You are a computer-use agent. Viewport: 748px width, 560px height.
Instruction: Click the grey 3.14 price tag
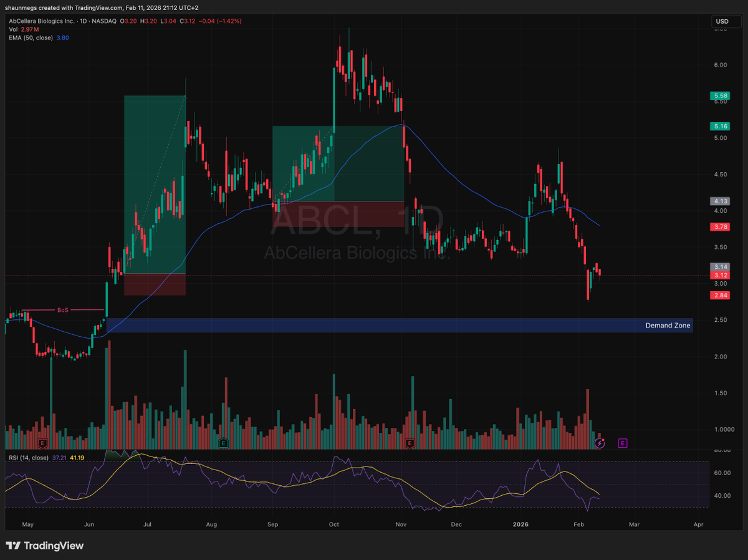[721, 267]
